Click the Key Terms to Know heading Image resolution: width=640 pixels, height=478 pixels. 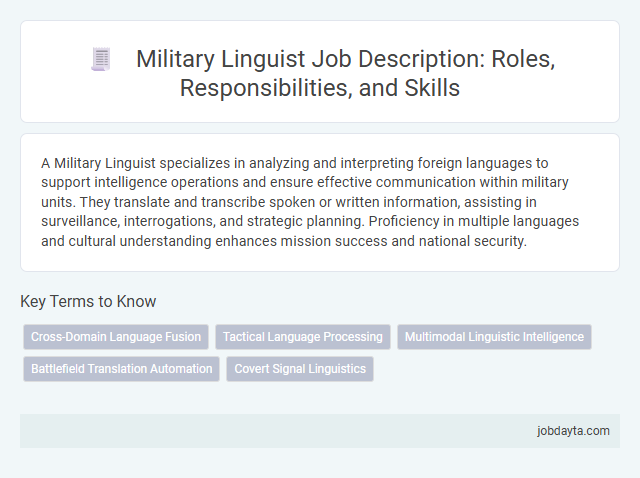point(88,301)
